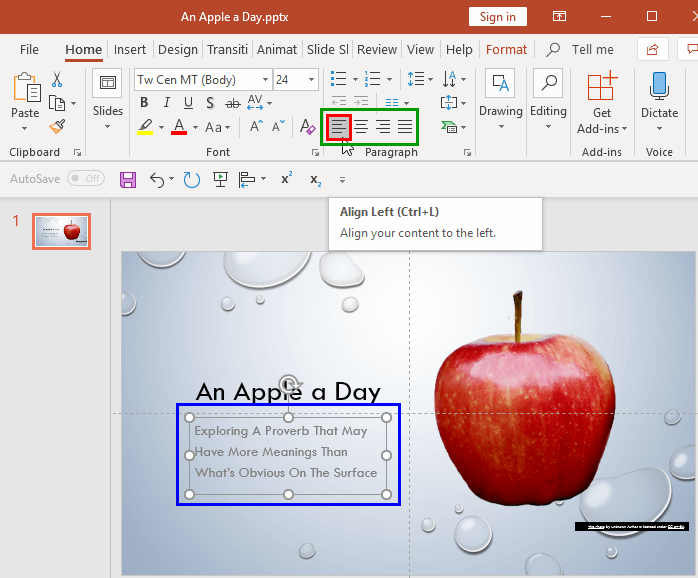Select slide 1 thumbnail in the panel
This screenshot has height=578, width=698.
[x=61, y=231]
